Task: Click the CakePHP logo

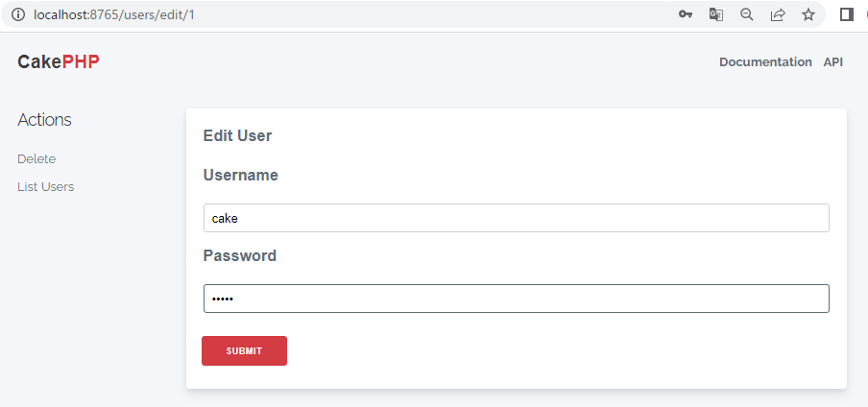Action: click(x=59, y=62)
